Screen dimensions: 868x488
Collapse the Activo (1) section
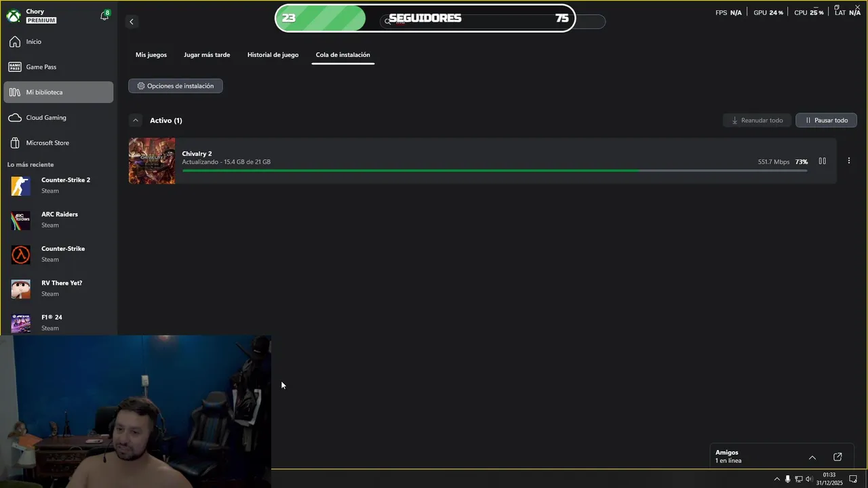pyautogui.click(x=136, y=121)
